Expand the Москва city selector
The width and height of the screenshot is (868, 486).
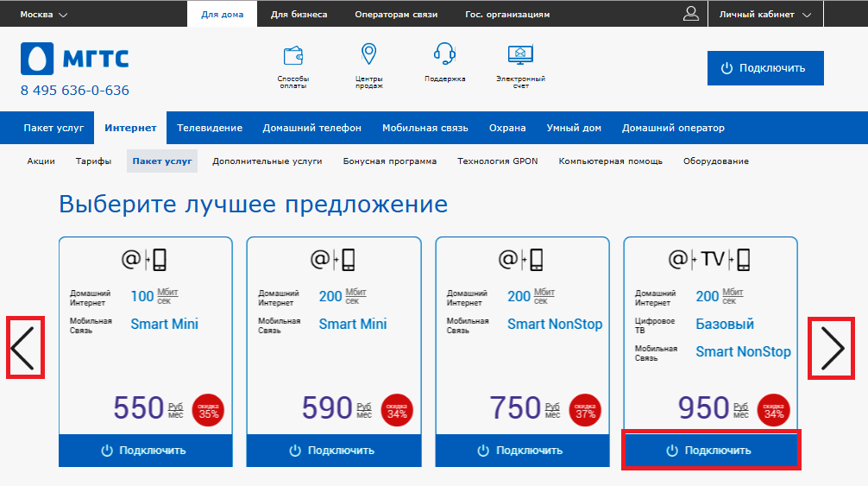tap(44, 15)
